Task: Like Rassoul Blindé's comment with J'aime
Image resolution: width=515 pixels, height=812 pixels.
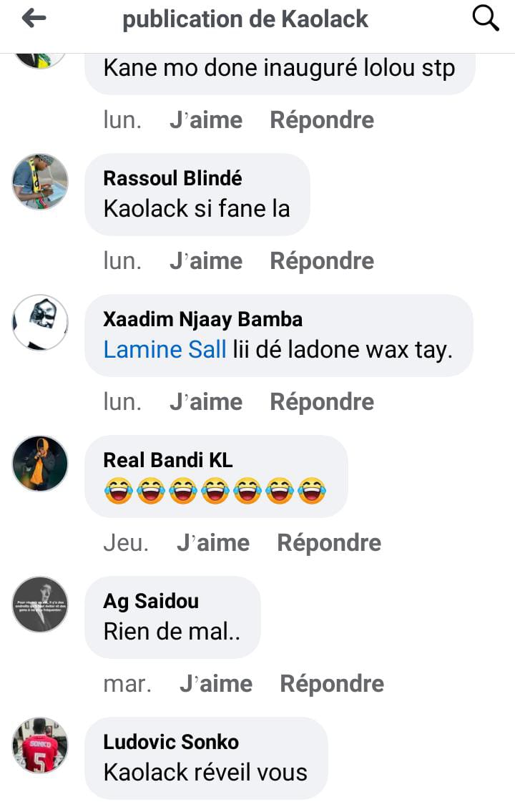Action: click(206, 260)
